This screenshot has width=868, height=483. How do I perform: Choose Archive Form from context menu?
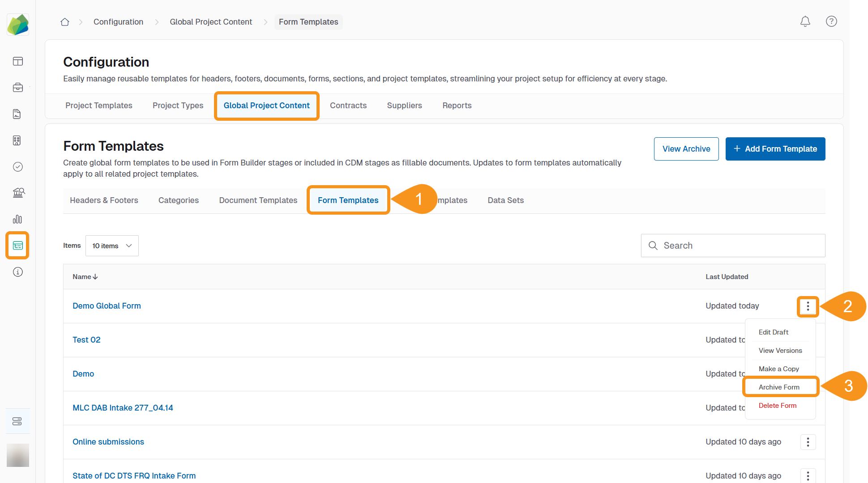(x=779, y=387)
